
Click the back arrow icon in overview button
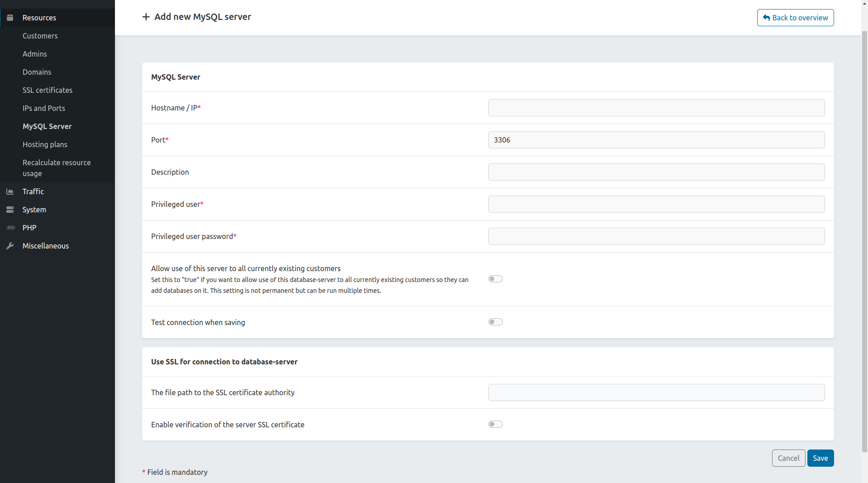pos(766,18)
